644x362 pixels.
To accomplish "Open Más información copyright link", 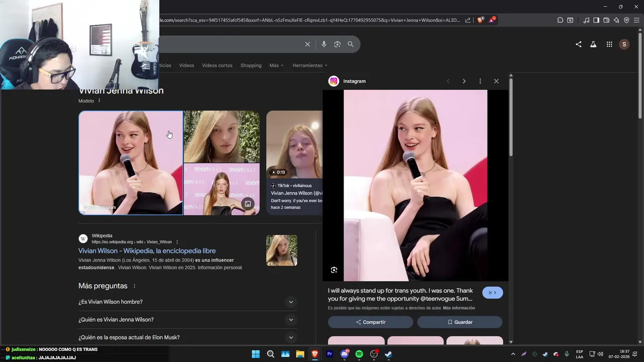I will [x=459, y=308].
